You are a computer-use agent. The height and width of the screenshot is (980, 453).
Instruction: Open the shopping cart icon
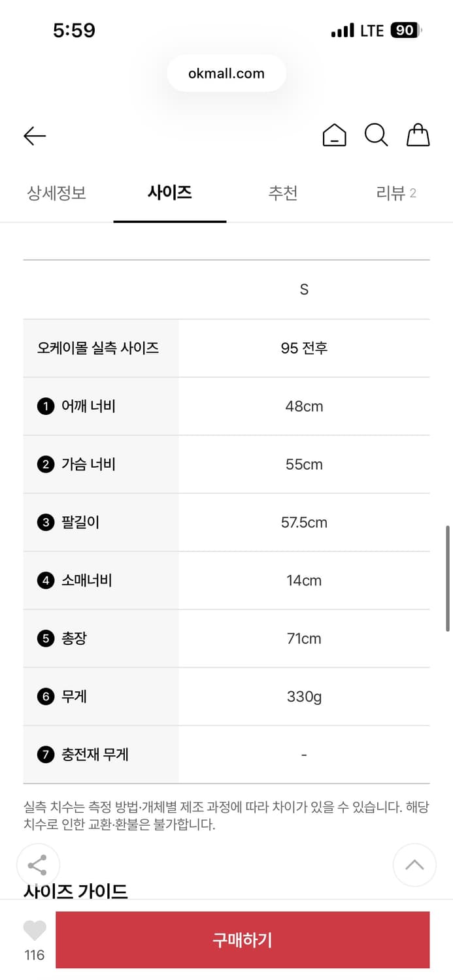tap(418, 135)
